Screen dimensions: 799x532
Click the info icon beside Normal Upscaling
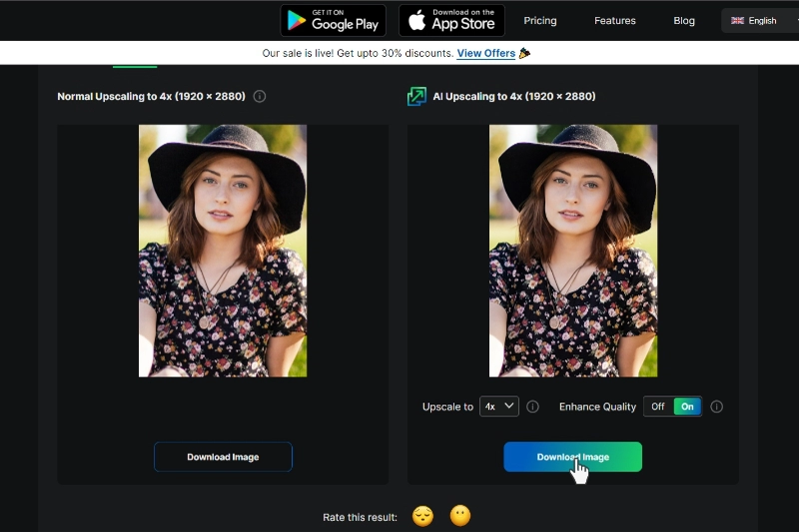260,96
